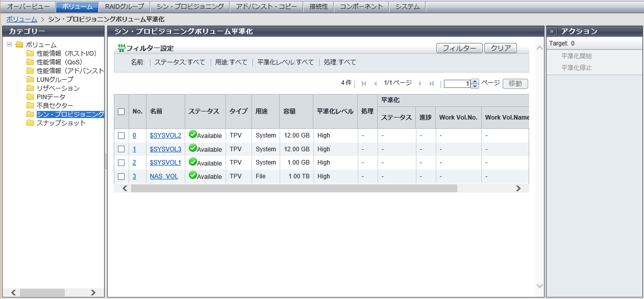Click the table horizontal scrollbar thumb

[294, 188]
